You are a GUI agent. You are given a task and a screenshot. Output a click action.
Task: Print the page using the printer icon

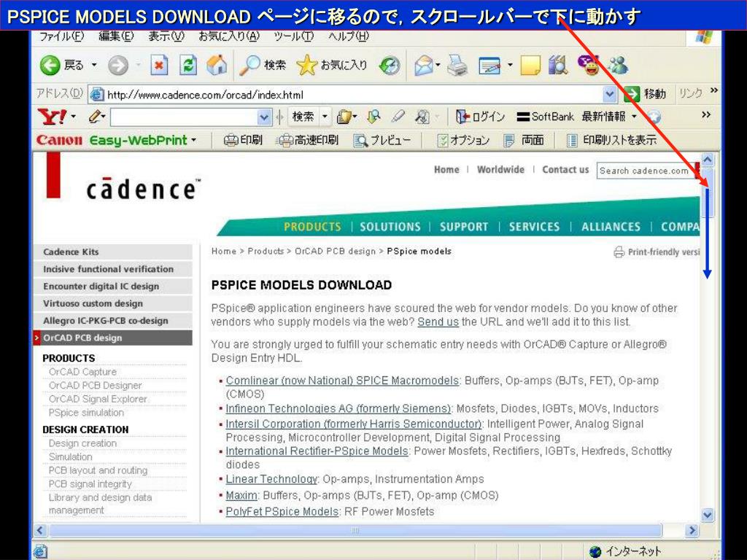tap(457, 65)
